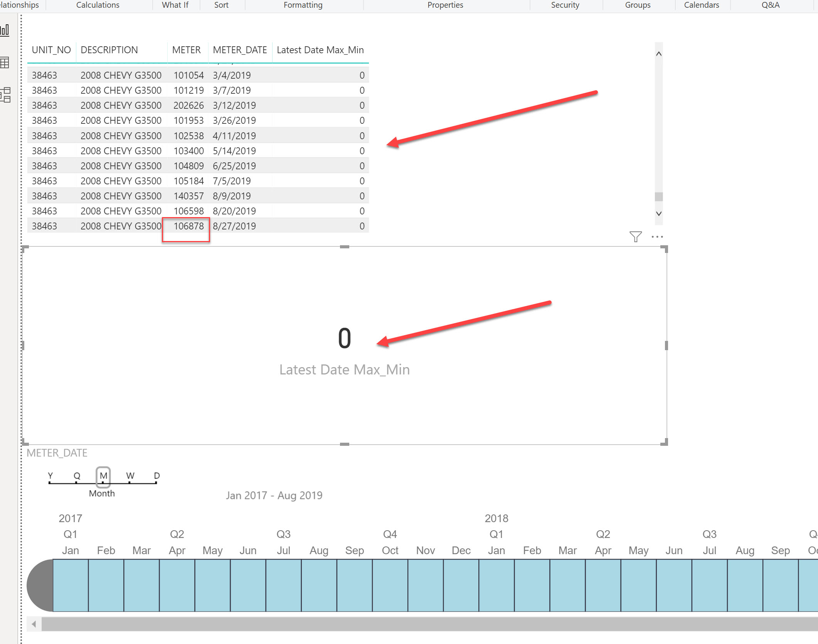Open the Q&A ribbon group
Image resolution: width=818 pixels, height=644 pixels.
click(x=771, y=5)
